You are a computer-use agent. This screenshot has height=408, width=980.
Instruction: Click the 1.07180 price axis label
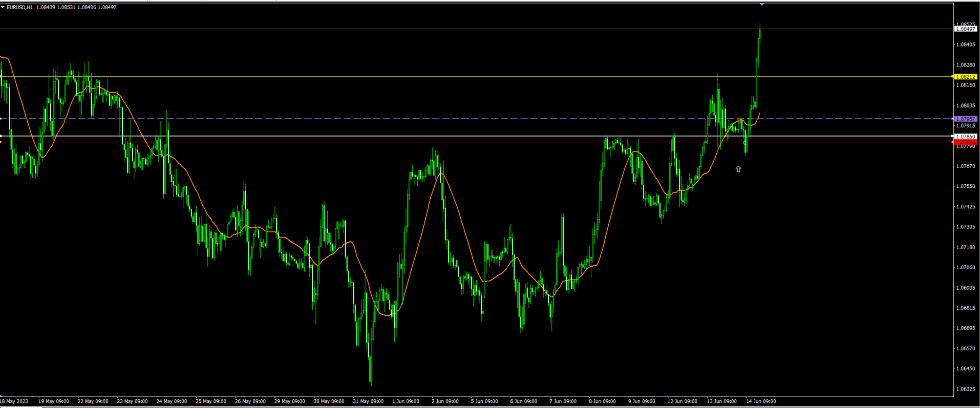click(965, 247)
